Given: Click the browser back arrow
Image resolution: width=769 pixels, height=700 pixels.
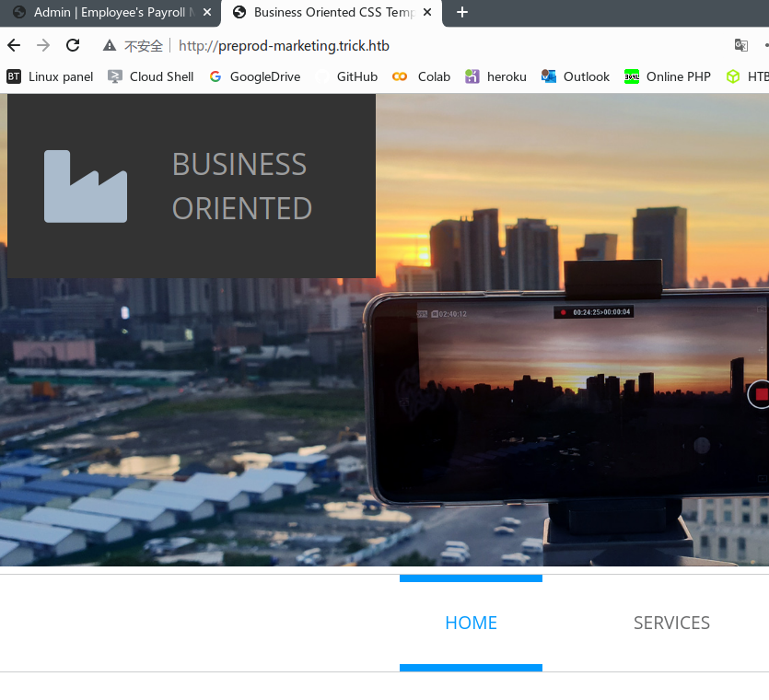Looking at the screenshot, I should pyautogui.click(x=14, y=46).
